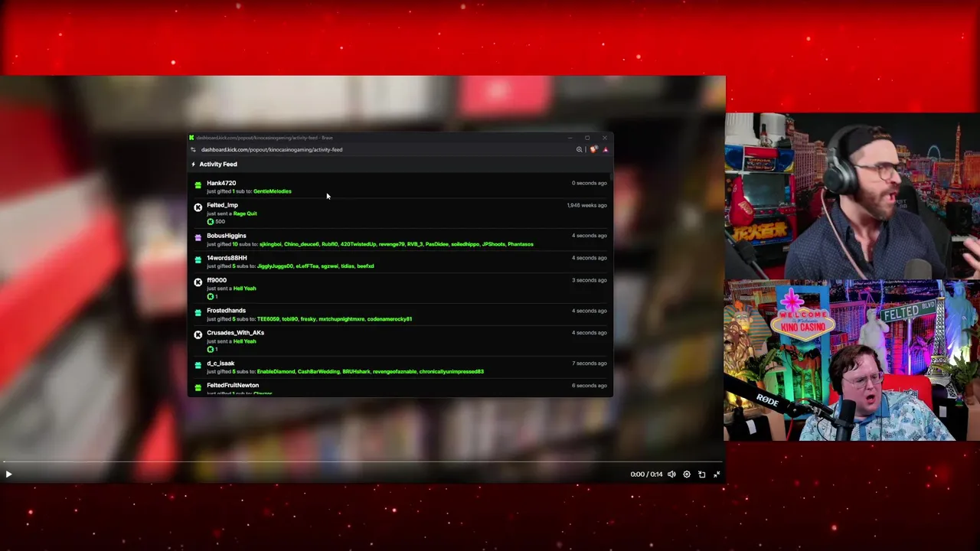Viewport: 980px width, 551px height.
Task: Click the bottom webcam with RØDE microphone
Action: [852, 361]
